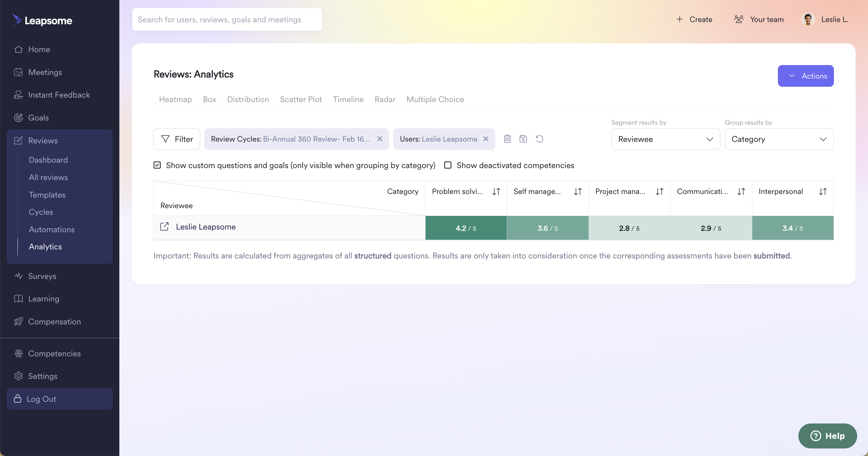Click the Leslie Leapsome reviewee name
The width and height of the screenshot is (868, 456).
[206, 227]
